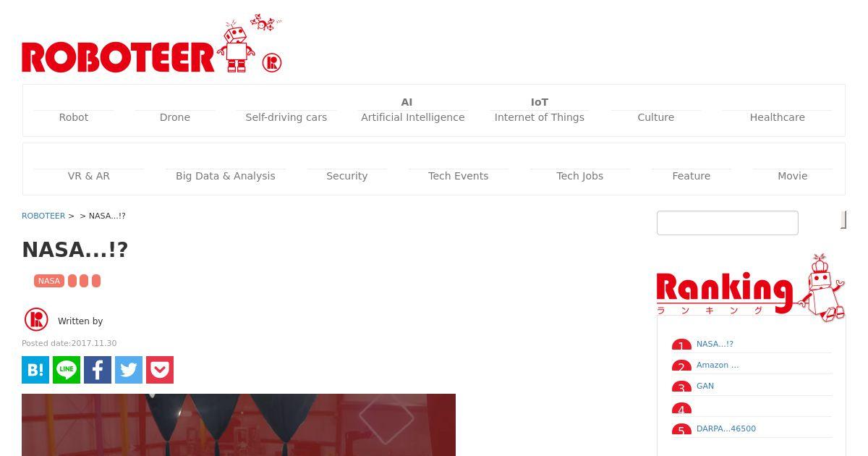Focus the sidebar search field
This screenshot has height=456, width=868.
point(728,223)
